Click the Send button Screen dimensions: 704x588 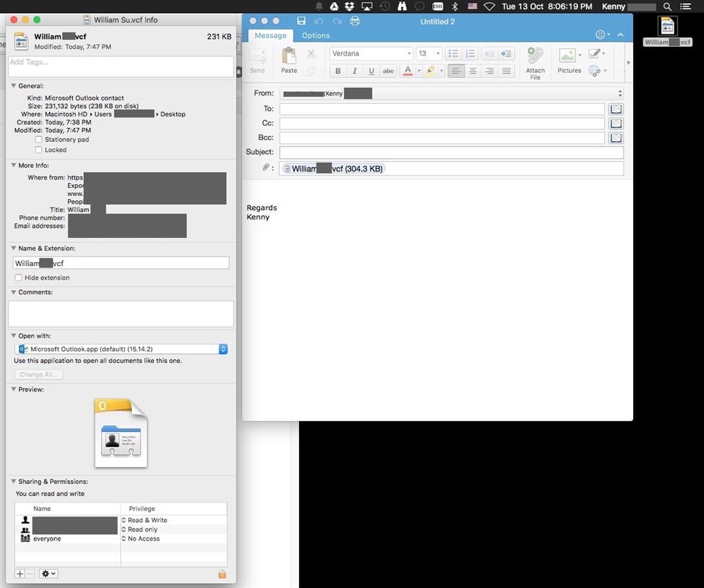point(257,61)
